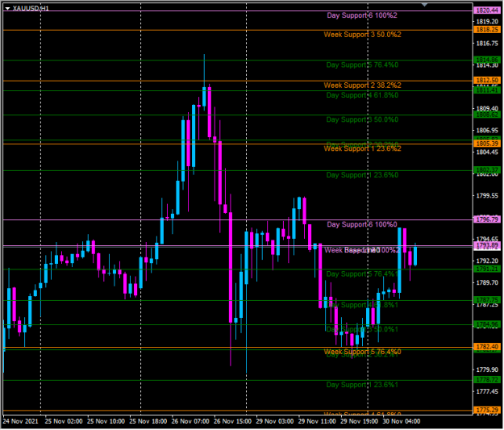Screen dimensions: 504x430
Task: Click the 1809.40 price scale value
Action: pyautogui.click(x=487, y=108)
